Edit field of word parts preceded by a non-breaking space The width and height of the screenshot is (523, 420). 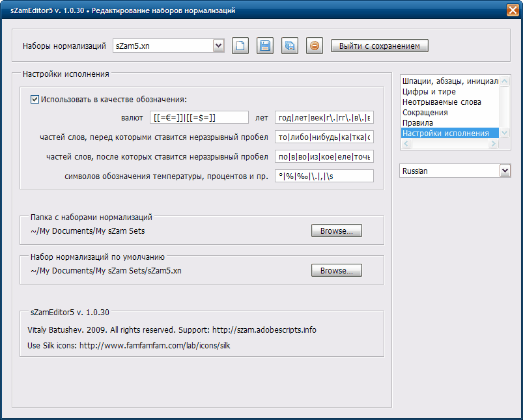pyautogui.click(x=324, y=137)
